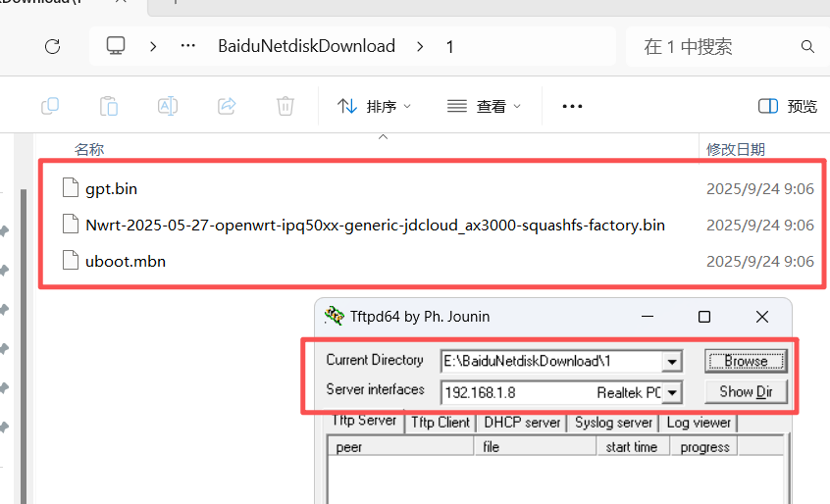Click the Delete trash icon
Image resolution: width=830 pixels, height=504 pixels.
pyautogui.click(x=285, y=106)
